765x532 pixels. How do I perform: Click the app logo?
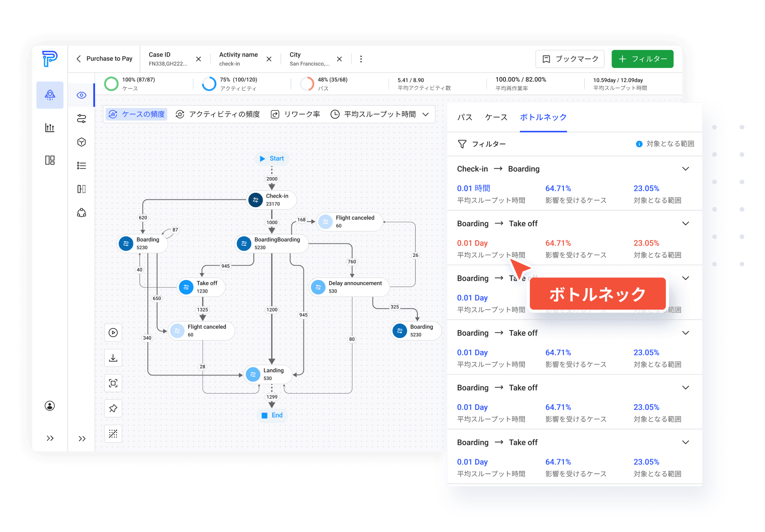click(x=50, y=58)
